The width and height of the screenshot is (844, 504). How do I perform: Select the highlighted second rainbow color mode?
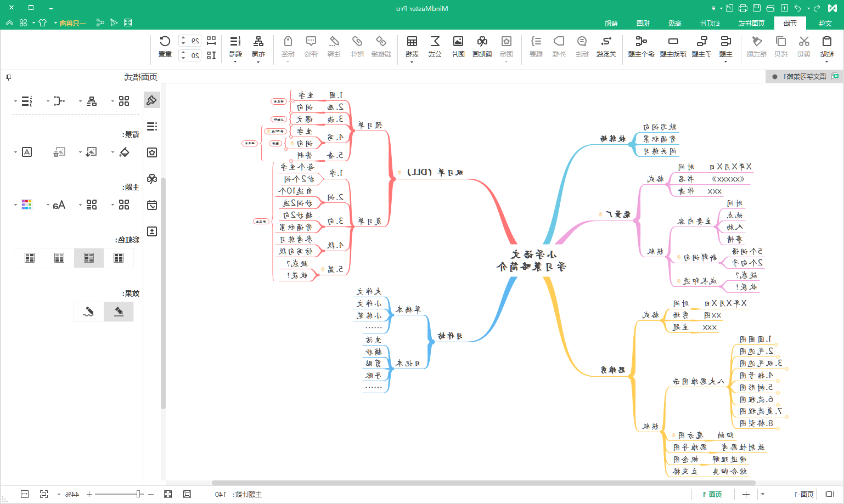point(89,258)
